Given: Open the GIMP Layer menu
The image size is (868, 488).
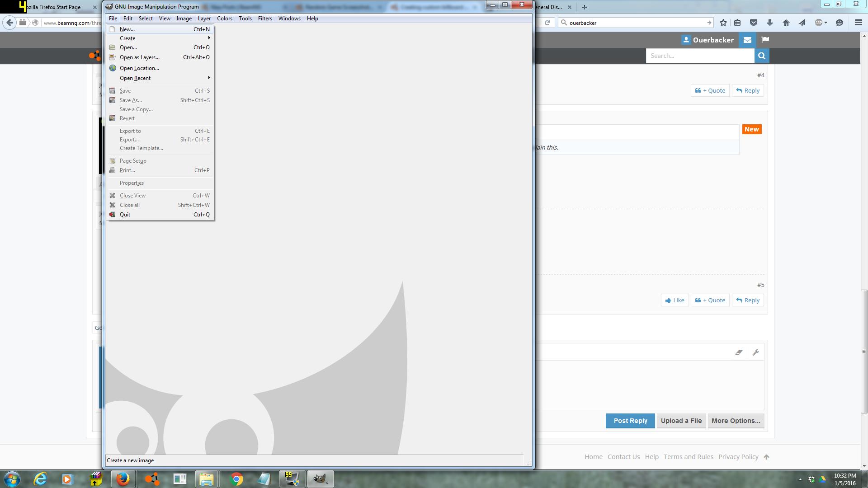Looking at the screenshot, I should coord(204,19).
